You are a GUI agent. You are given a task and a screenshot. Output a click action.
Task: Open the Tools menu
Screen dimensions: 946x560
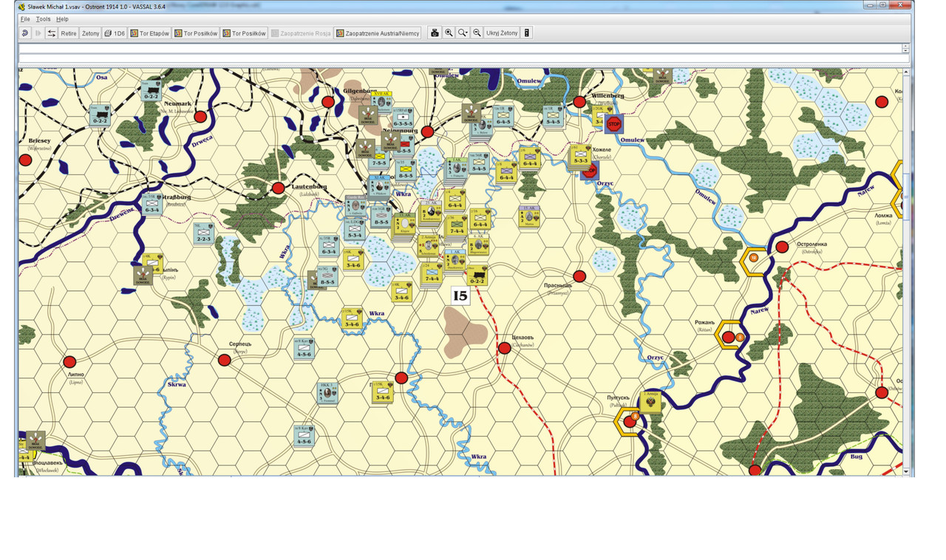43,18
